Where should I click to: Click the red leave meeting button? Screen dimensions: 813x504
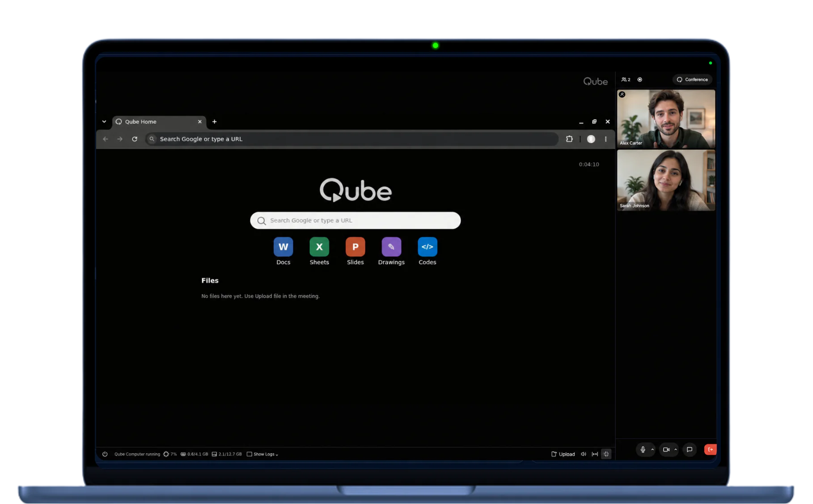(710, 449)
